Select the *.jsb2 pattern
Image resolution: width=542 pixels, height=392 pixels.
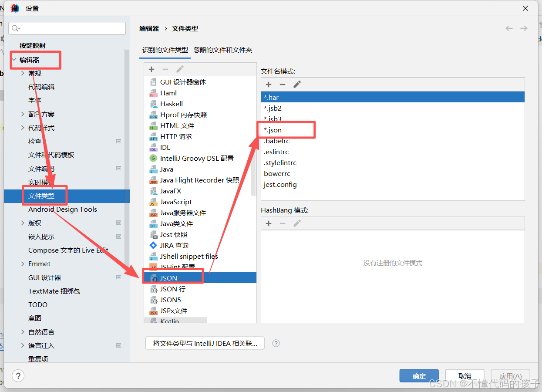[393, 108]
